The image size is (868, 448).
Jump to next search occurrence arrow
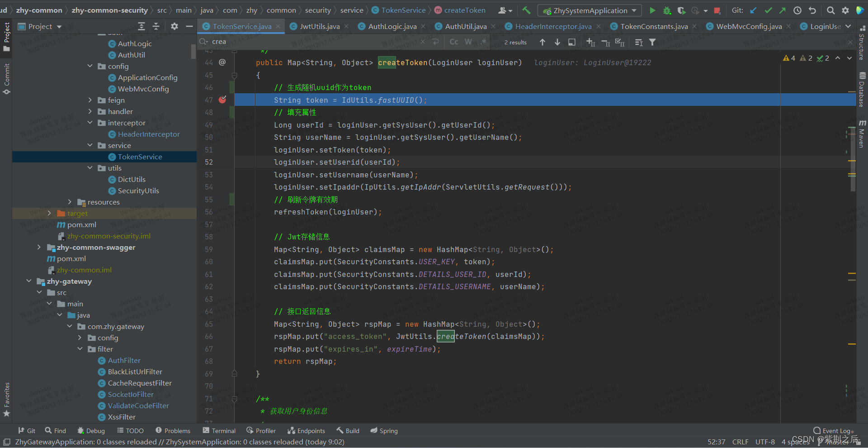(557, 42)
